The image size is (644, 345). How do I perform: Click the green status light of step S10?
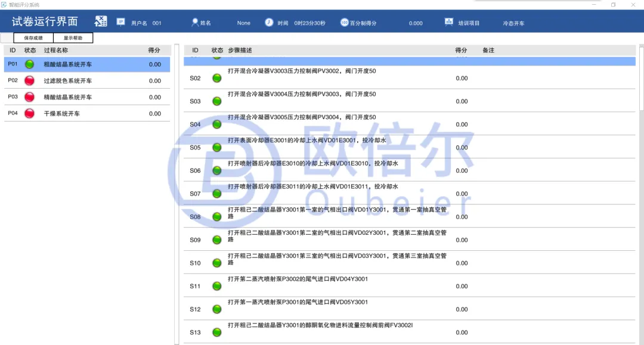click(x=217, y=263)
